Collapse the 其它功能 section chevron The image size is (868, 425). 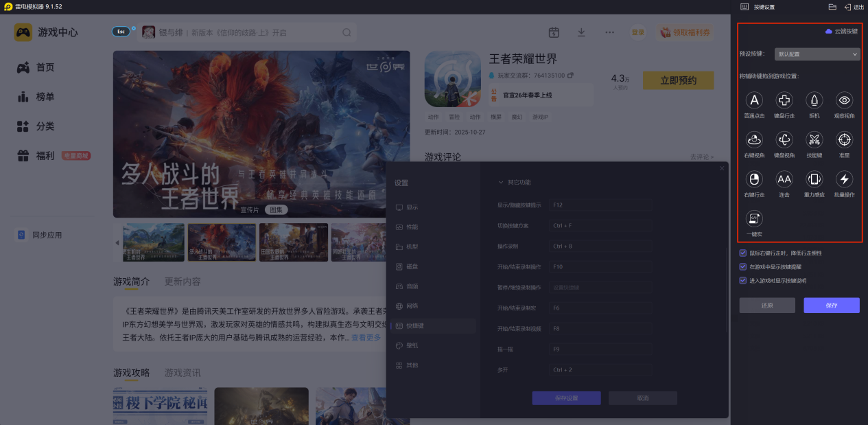point(500,183)
